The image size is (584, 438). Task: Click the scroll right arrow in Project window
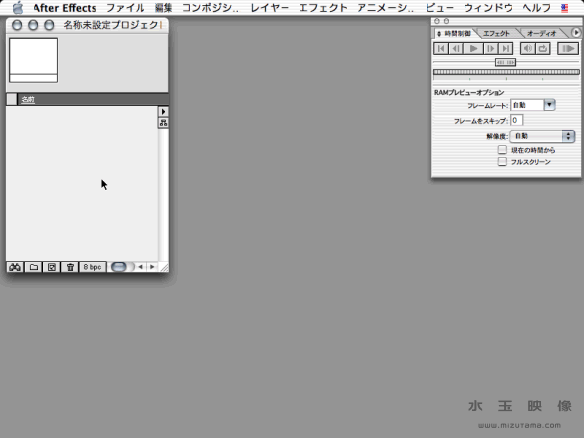(x=152, y=267)
